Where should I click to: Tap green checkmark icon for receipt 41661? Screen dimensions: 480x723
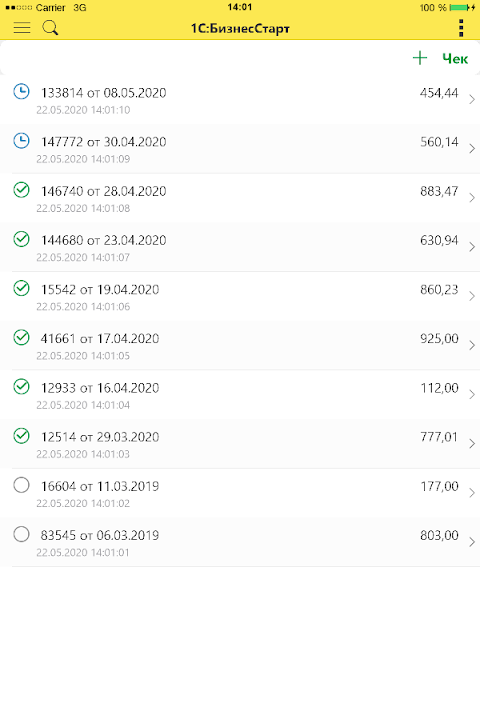pos(21,337)
